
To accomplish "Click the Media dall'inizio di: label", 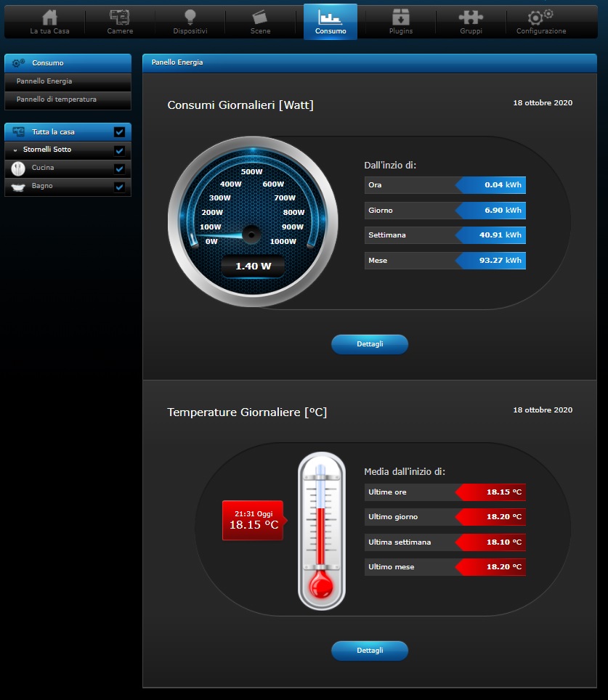I will point(405,471).
